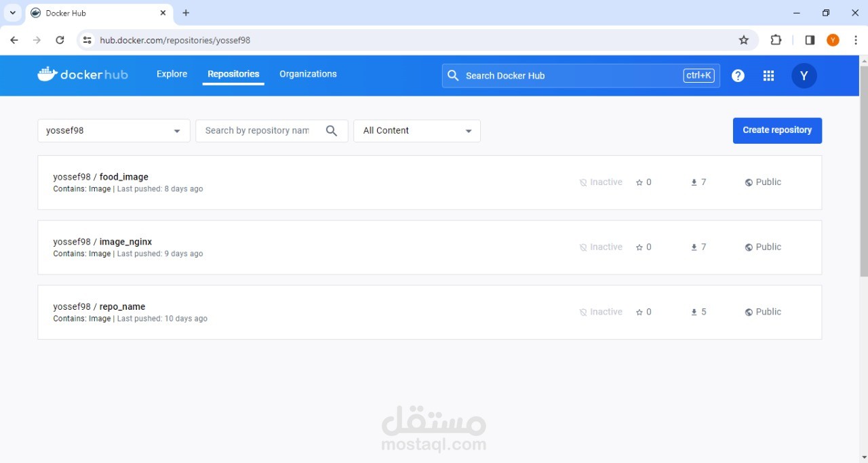This screenshot has width=868, height=463.
Task: Click the download icon for repo_name
Action: tap(694, 313)
